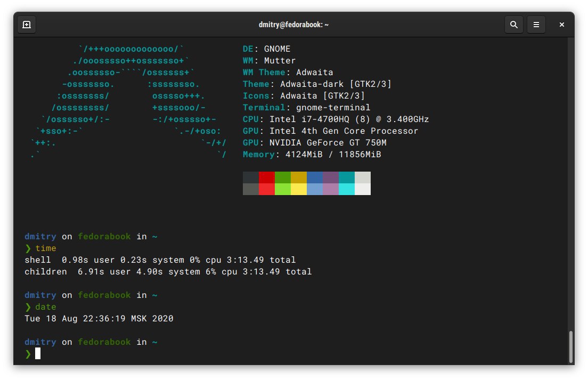Click the 'gnome-terminal' text

pyautogui.click(x=333, y=108)
